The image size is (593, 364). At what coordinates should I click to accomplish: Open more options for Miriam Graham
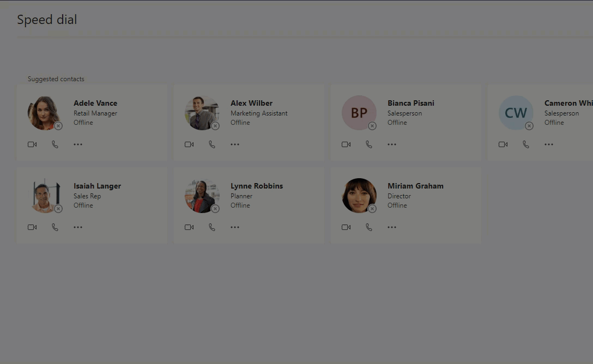point(392,227)
